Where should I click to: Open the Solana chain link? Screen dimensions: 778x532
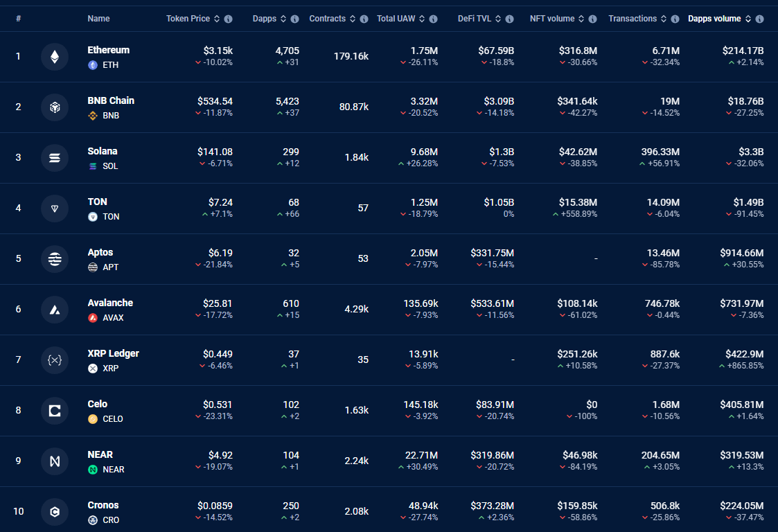pos(103,152)
